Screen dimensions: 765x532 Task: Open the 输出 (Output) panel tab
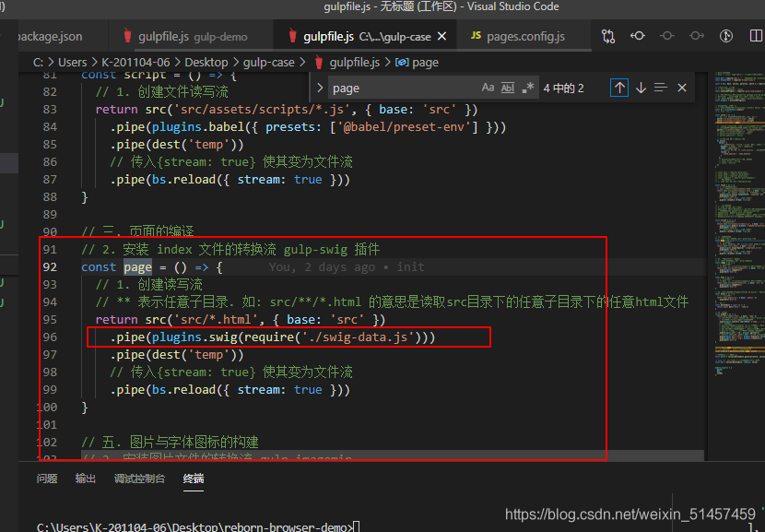pos(86,479)
